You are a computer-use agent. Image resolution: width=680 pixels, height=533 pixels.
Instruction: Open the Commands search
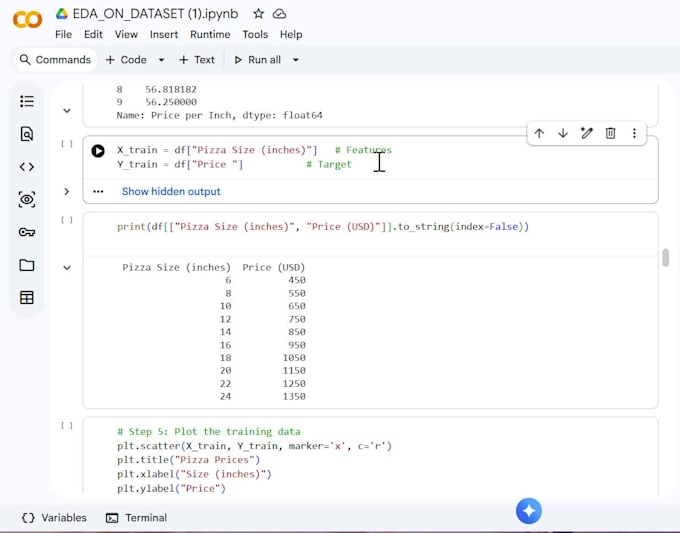(56, 60)
